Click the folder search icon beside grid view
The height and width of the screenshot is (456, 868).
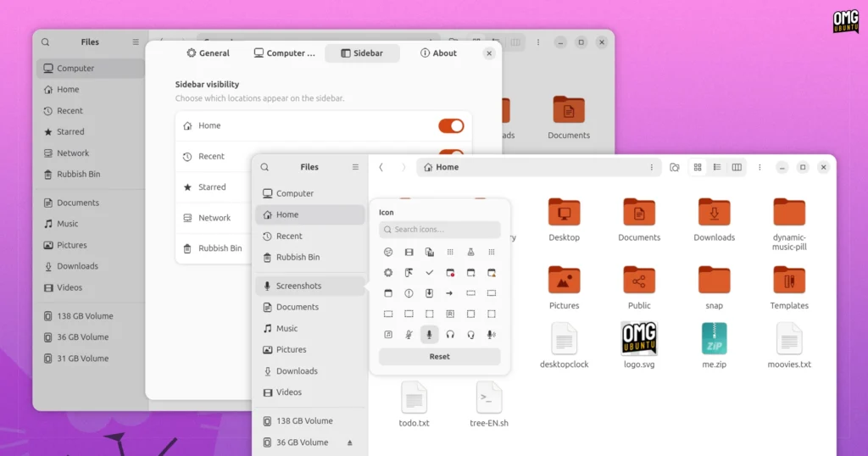pyautogui.click(x=674, y=167)
